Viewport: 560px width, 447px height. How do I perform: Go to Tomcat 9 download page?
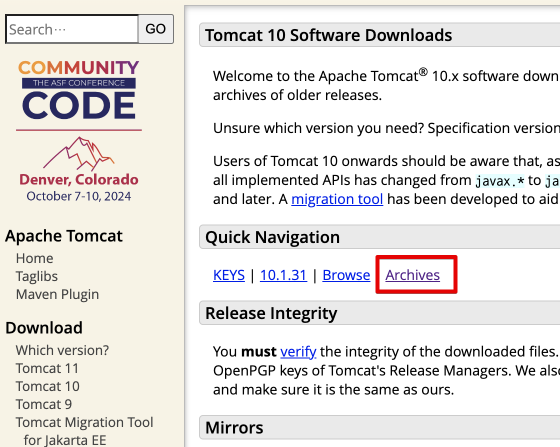tap(44, 404)
